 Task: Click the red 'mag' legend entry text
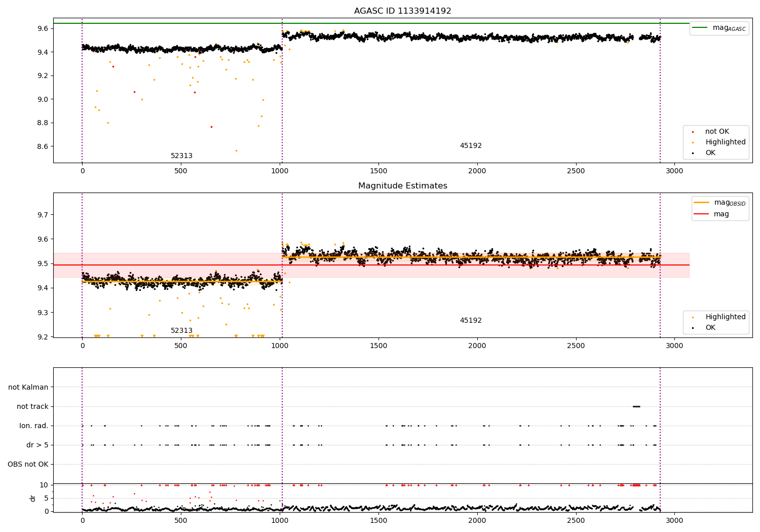[721, 214]
